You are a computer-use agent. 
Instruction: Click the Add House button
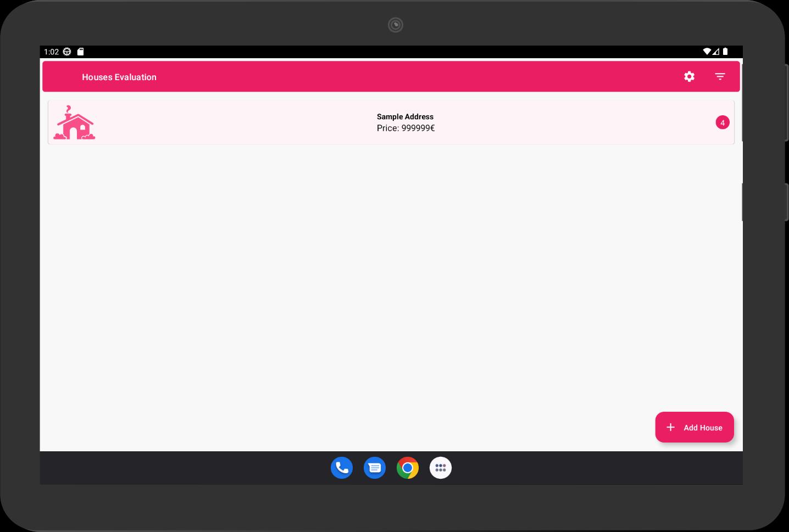click(x=694, y=427)
